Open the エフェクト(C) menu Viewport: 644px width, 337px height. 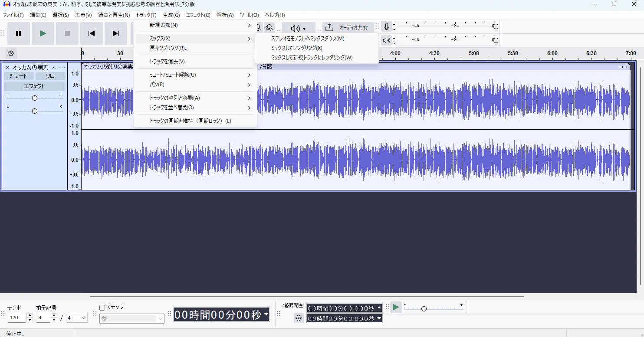point(198,15)
